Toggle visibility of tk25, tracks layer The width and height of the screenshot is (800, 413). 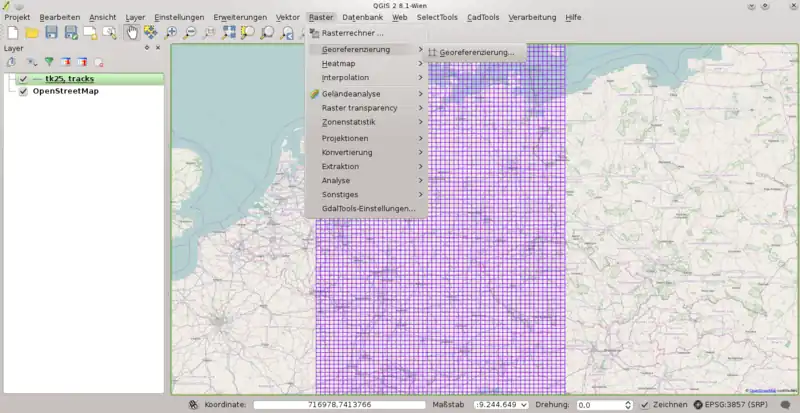coord(23,79)
